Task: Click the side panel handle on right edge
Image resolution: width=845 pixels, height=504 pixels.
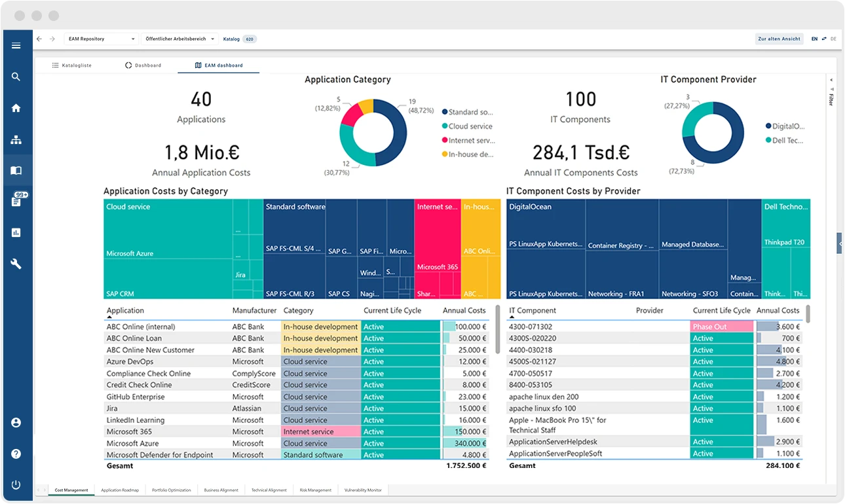Action: [840, 243]
